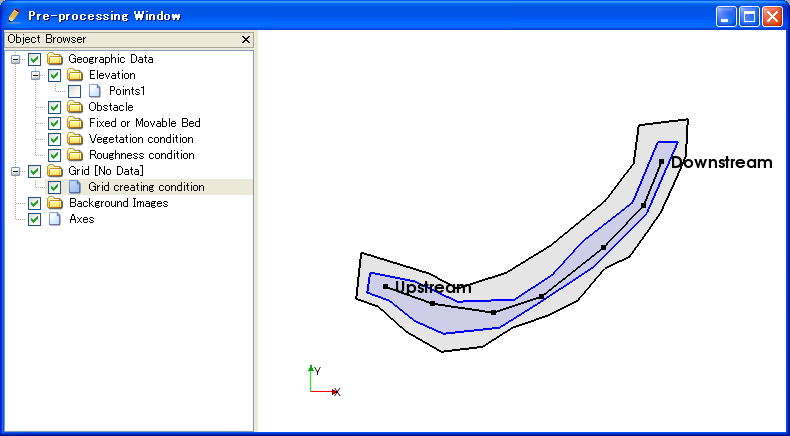
Task: Click the Grid creating condition document icon
Action: tap(75, 187)
